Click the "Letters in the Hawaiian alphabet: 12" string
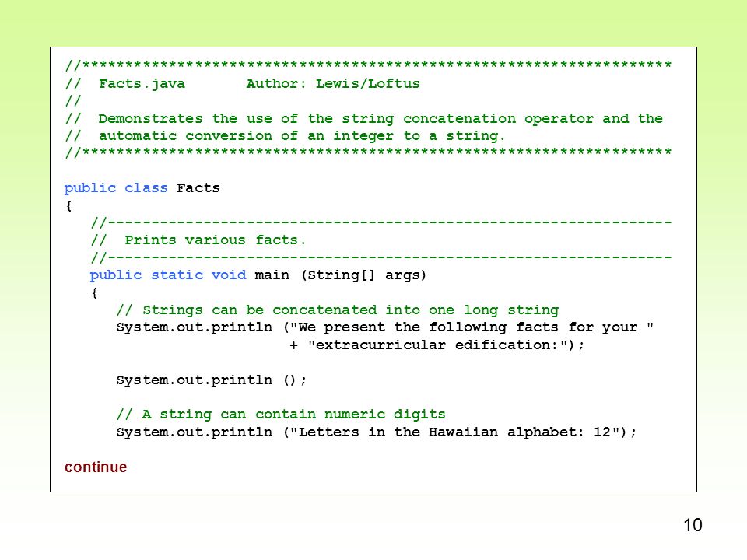 coord(458,432)
